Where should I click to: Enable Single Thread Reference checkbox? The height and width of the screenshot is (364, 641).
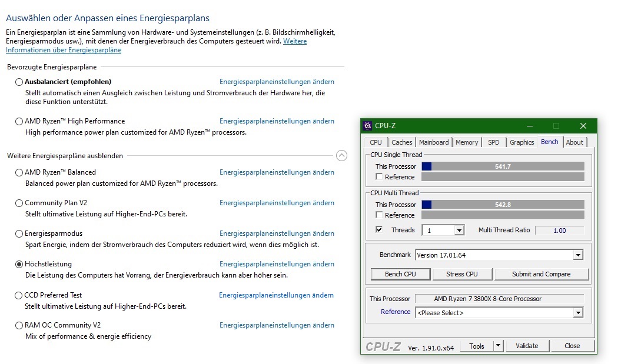pyautogui.click(x=379, y=177)
